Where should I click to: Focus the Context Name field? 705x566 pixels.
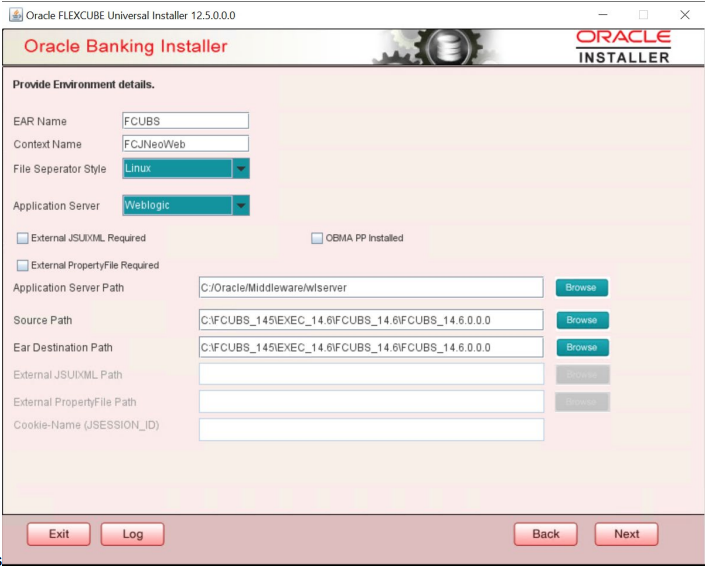185,144
